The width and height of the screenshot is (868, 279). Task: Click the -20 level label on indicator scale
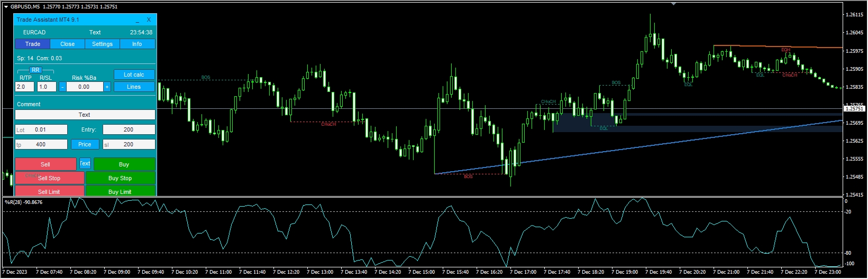coord(848,212)
